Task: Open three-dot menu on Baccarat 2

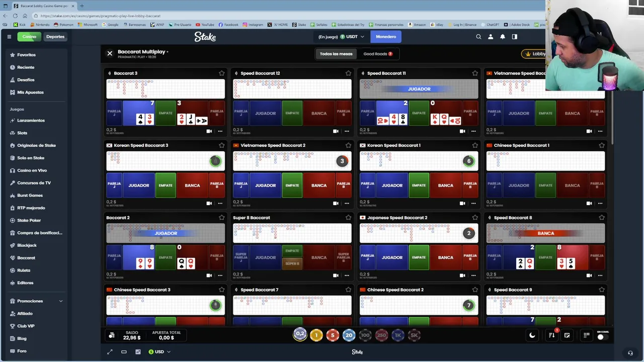Action: click(220, 276)
